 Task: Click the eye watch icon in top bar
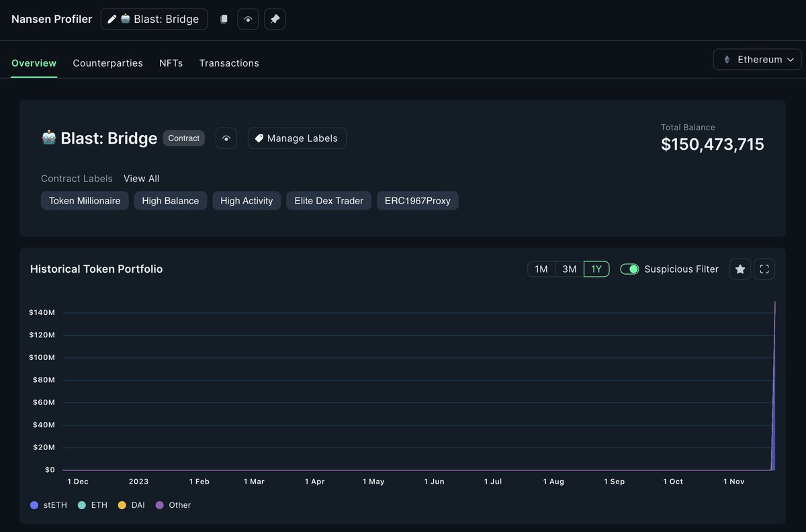point(248,19)
